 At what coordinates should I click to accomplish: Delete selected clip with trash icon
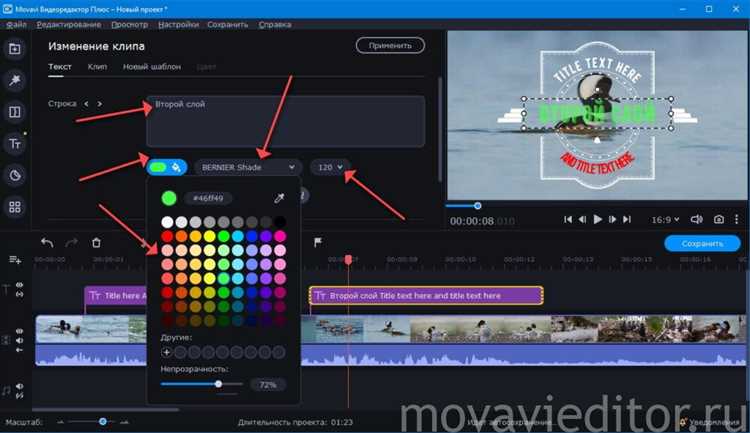pos(96,243)
